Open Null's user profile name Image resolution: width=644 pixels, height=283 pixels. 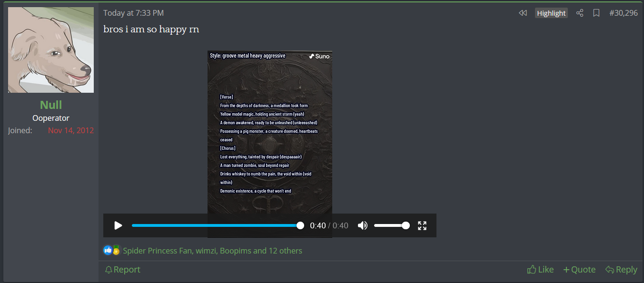pos(51,105)
